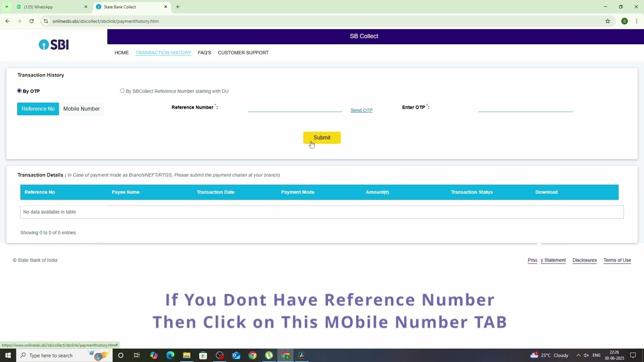Viewport: 644px width, 362px height.
Task: Open DaVinci Resolve from the taskbar
Action: [x=302, y=355]
